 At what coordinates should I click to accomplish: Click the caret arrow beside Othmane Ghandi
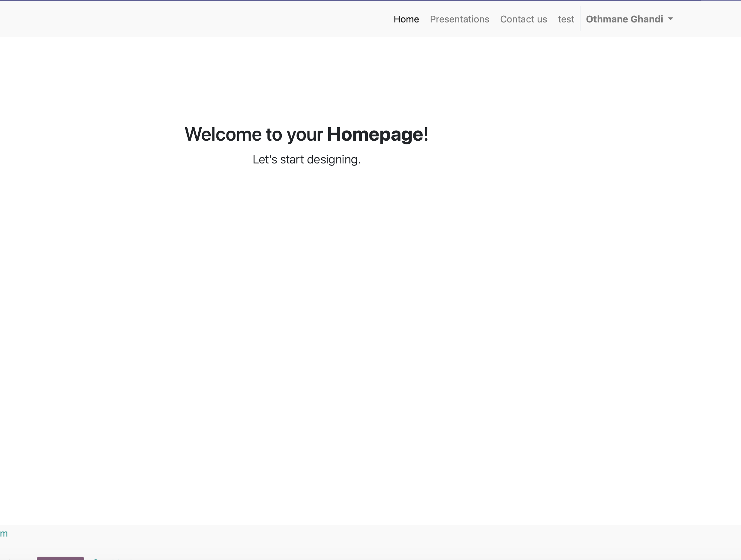pos(670,19)
